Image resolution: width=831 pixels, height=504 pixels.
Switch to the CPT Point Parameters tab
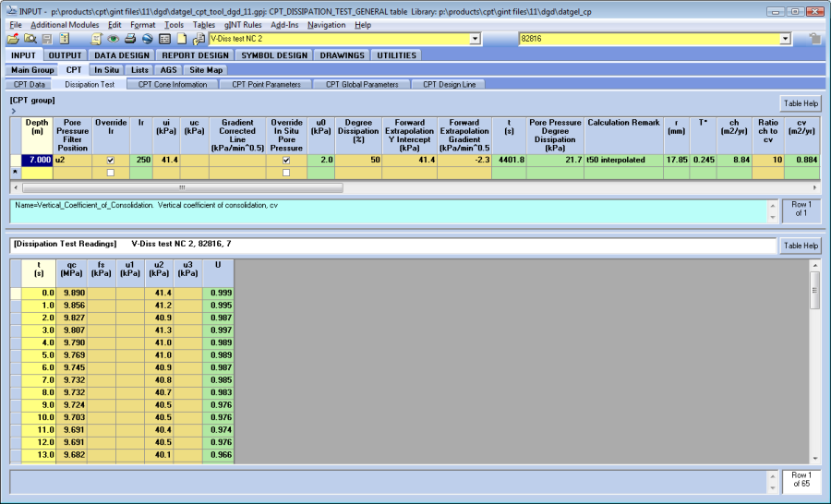click(x=266, y=84)
